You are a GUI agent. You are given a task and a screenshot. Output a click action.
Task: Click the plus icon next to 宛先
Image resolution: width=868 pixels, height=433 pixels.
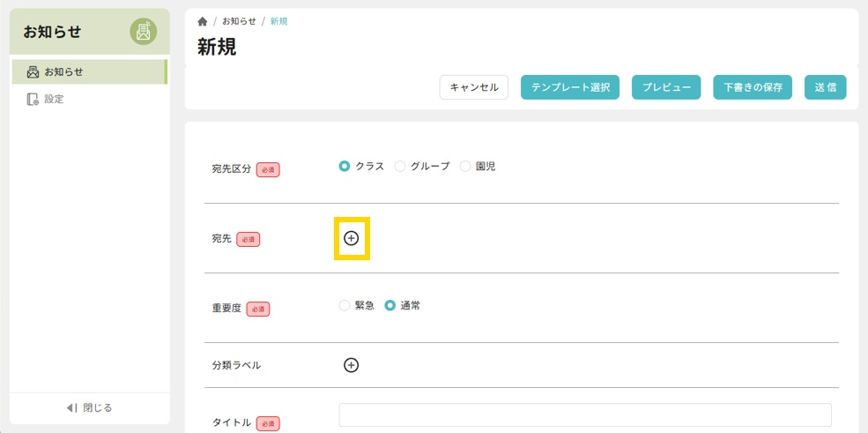pos(352,238)
